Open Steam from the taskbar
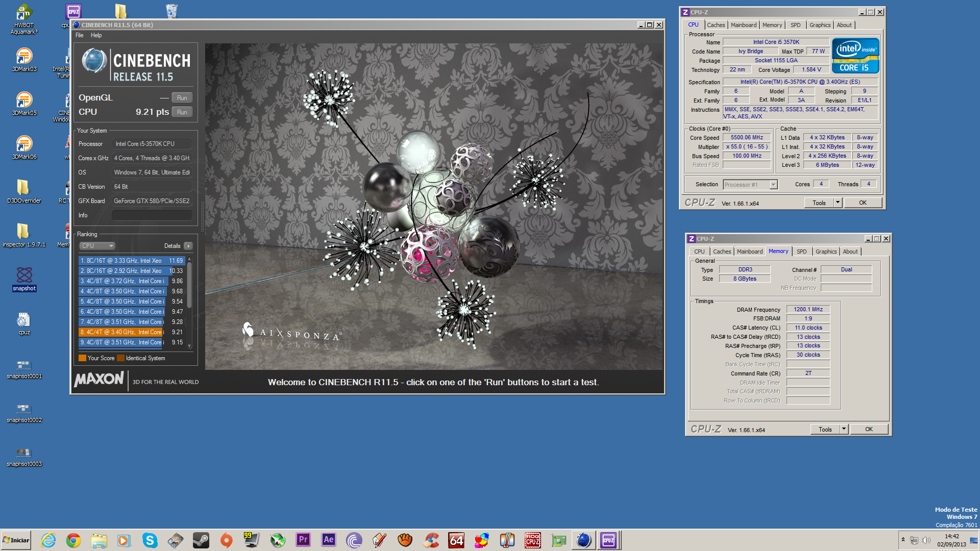This screenshot has height=551, width=980. (201, 540)
